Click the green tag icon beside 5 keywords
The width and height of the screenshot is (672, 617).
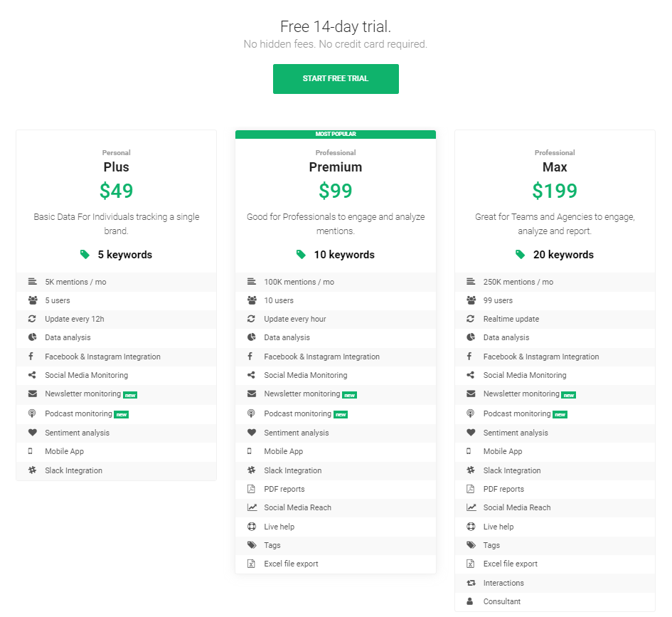coord(85,255)
